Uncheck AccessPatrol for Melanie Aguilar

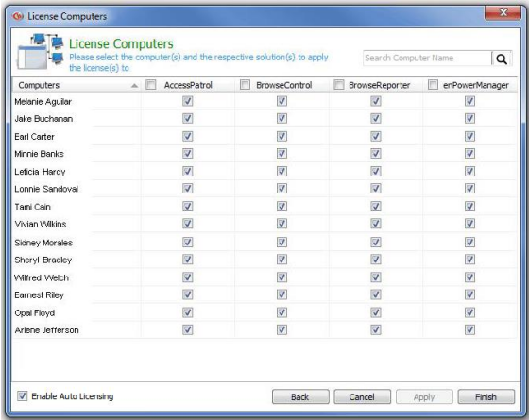point(188,101)
